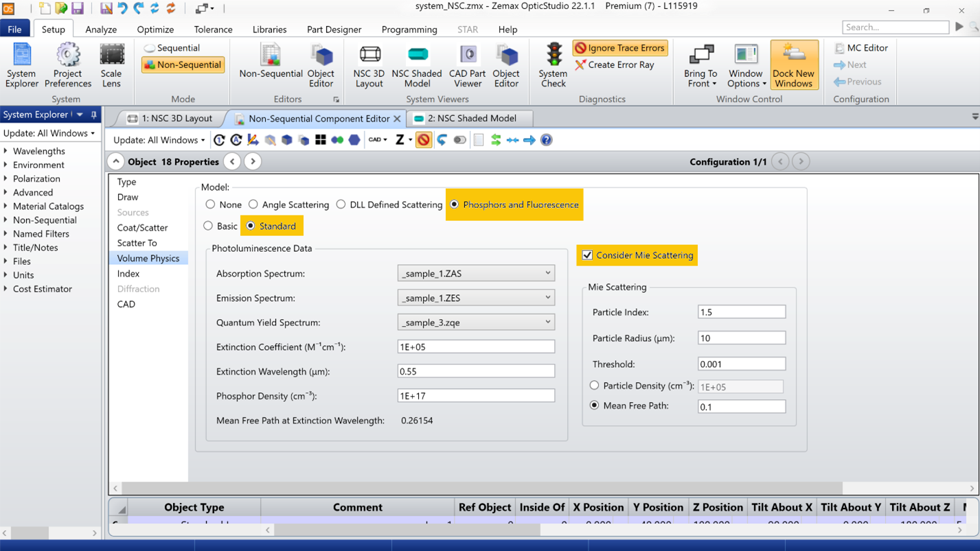Launch the CAD Part Viewer
The width and height of the screenshot is (980, 551).
pos(468,65)
